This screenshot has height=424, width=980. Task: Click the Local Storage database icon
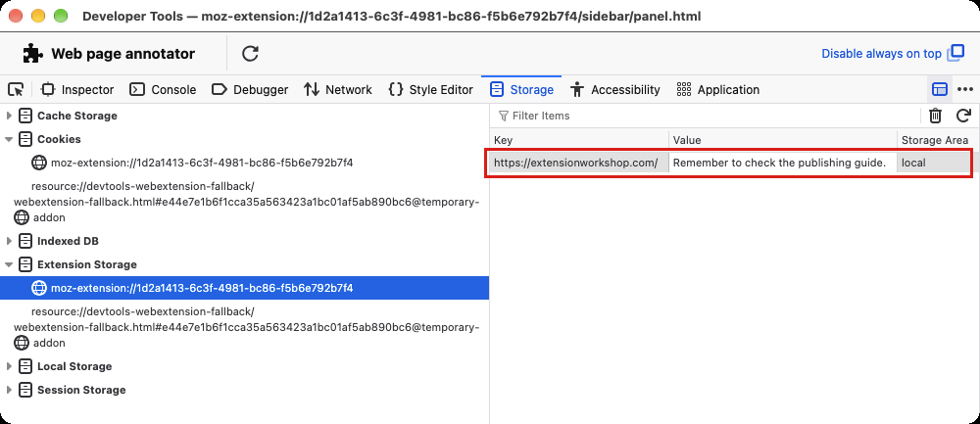25,366
